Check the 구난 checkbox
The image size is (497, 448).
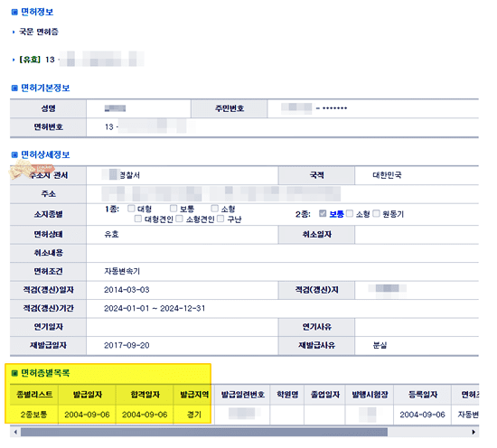pyautogui.click(x=220, y=219)
